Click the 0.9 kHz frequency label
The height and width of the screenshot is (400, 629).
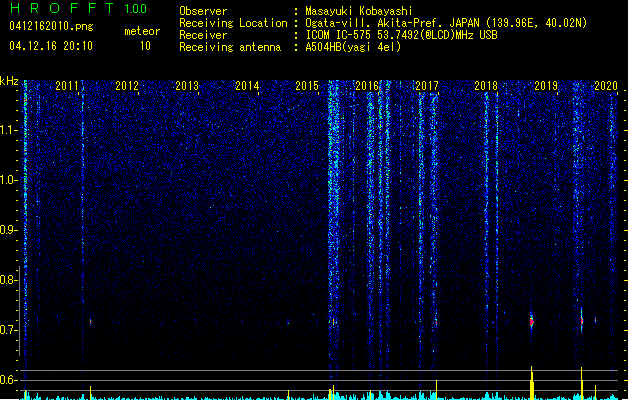[x=8, y=230]
